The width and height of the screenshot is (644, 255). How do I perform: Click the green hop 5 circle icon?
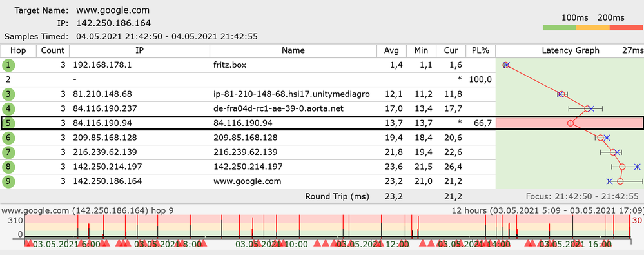pos(8,123)
